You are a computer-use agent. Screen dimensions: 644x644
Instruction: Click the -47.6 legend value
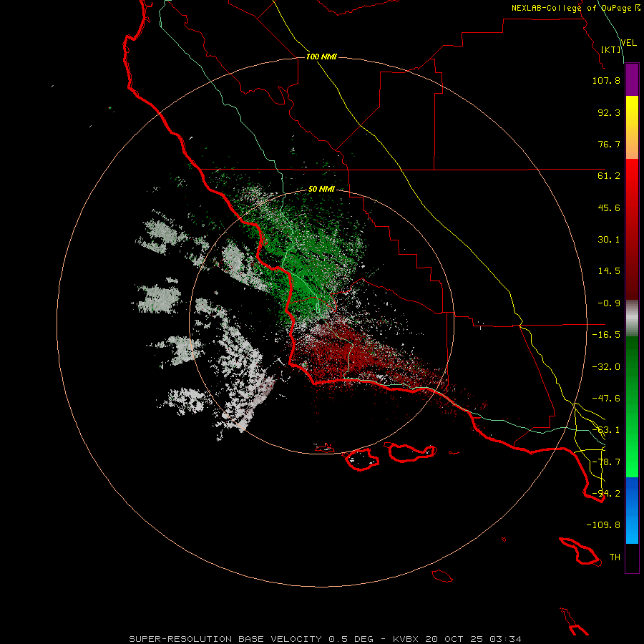pos(606,399)
